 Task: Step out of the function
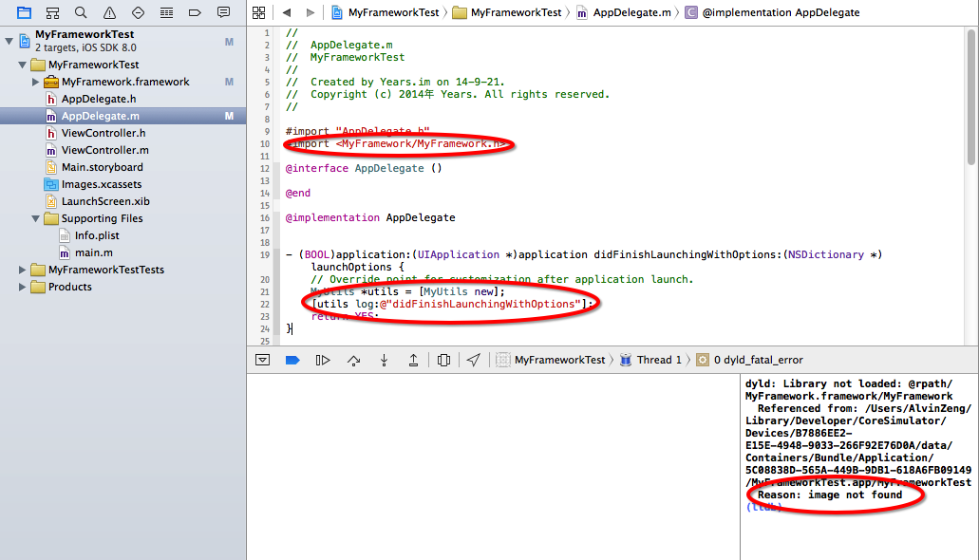413,361
